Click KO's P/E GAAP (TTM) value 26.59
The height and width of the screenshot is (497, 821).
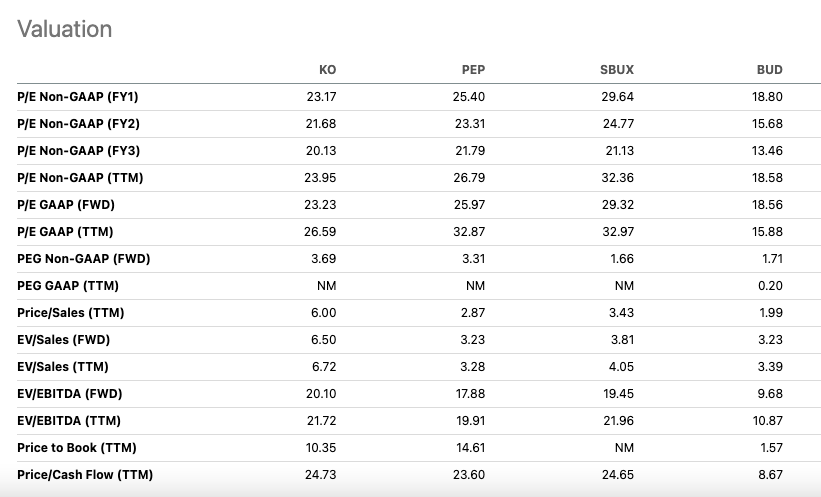click(x=321, y=232)
